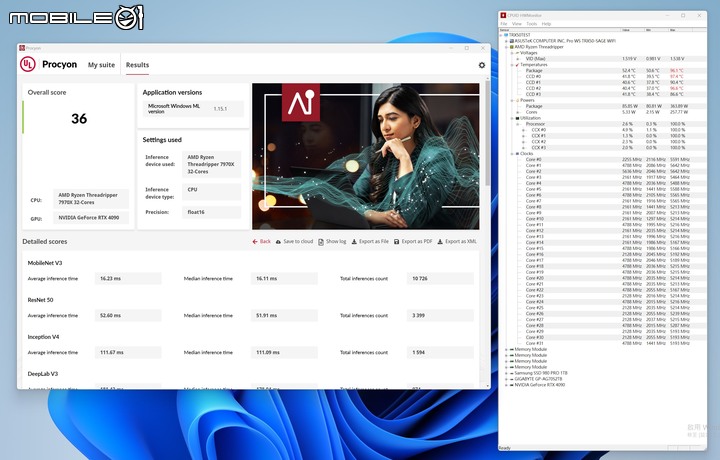
Task: Click Inception V4 total inferences 1 594
Action: [440, 353]
